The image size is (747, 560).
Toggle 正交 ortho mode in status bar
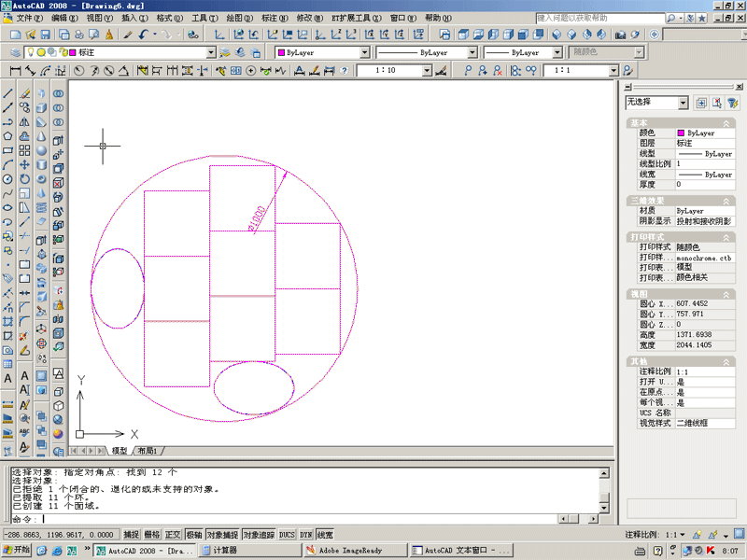(173, 535)
